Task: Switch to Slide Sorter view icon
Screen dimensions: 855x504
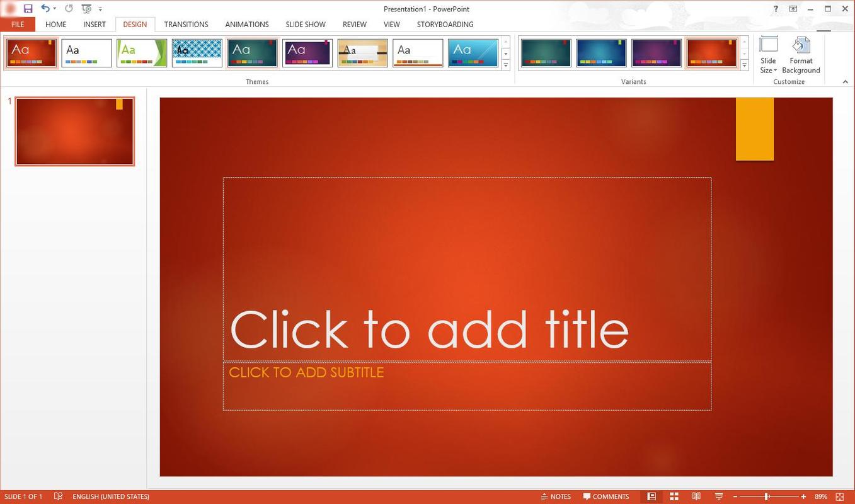Action: [x=674, y=496]
